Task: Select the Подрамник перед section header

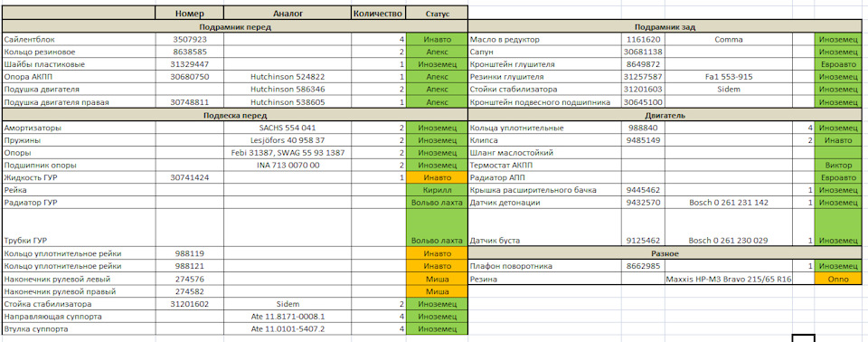Action: click(235, 26)
